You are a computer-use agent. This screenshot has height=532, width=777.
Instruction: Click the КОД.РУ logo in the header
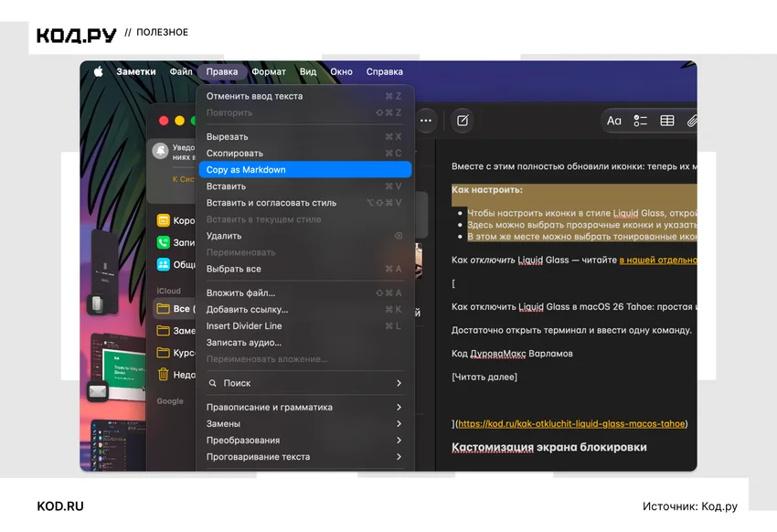[76, 35]
